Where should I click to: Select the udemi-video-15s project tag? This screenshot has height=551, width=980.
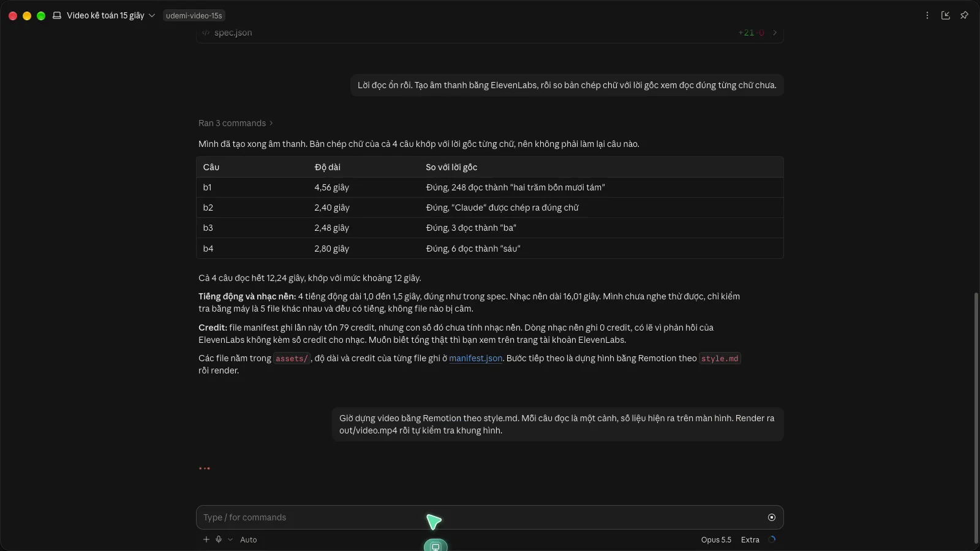coord(194,15)
